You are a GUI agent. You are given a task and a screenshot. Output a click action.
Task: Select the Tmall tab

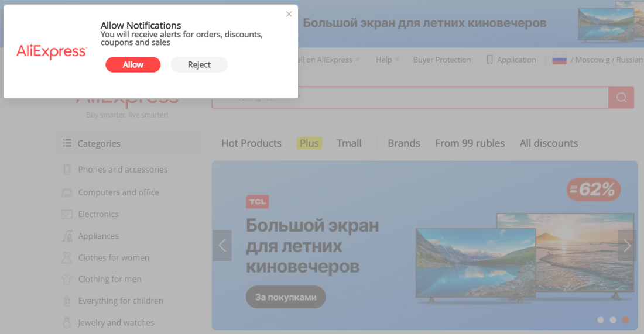(349, 143)
